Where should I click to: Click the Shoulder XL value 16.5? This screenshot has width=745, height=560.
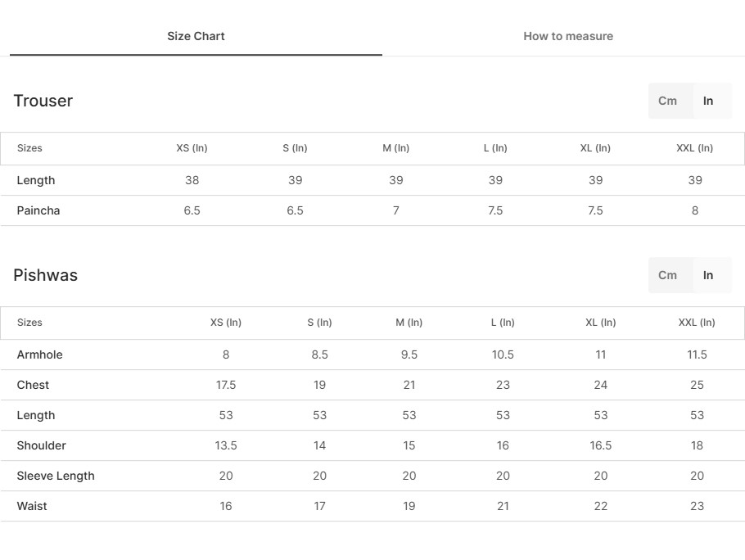(x=601, y=445)
